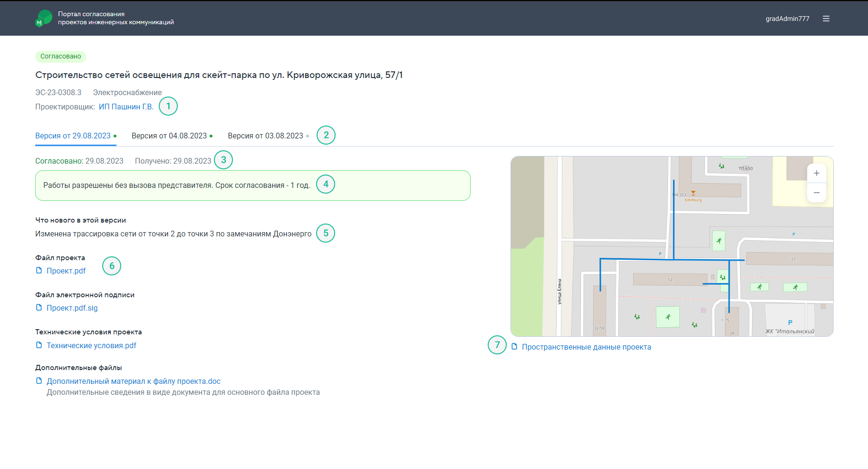Select tab Версия от 29.08.2023
This screenshot has width=868, height=469.
point(76,136)
